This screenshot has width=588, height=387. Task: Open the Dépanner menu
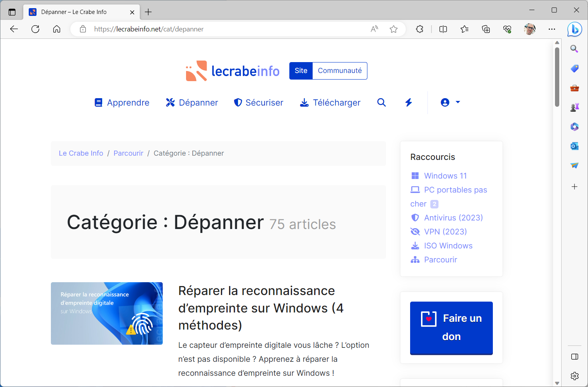pos(192,102)
